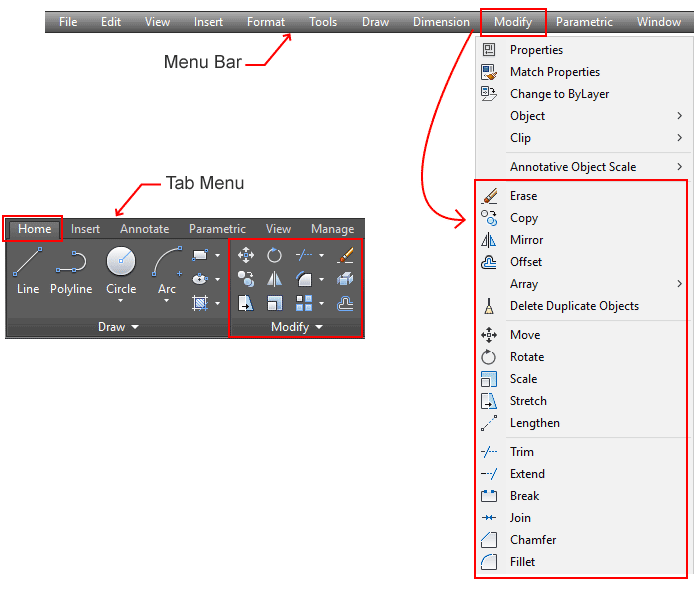Click the Move icon in the ribbon Modify panel
The height and width of the screenshot is (592, 700).
point(246,255)
